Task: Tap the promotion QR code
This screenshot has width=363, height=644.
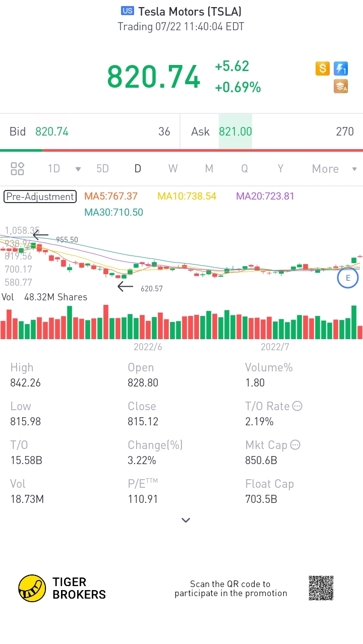Action: pyautogui.click(x=321, y=589)
